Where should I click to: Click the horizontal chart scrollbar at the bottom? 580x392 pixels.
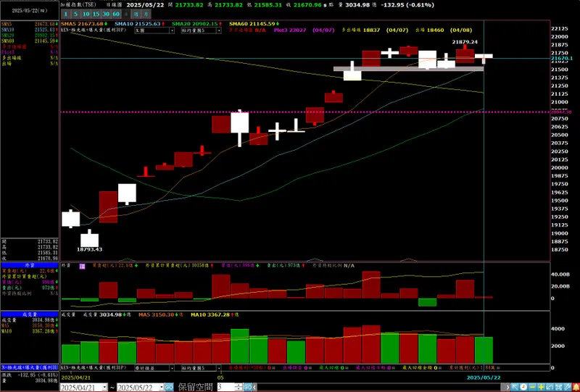[381, 387]
